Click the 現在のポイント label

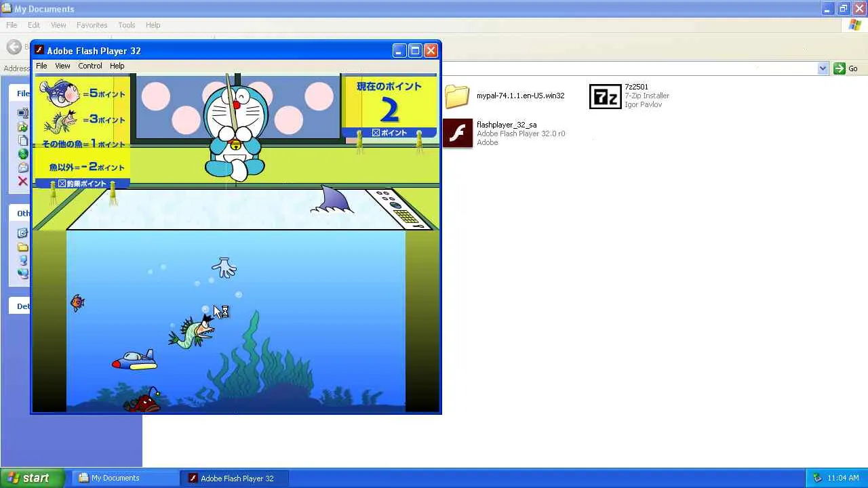tap(389, 86)
